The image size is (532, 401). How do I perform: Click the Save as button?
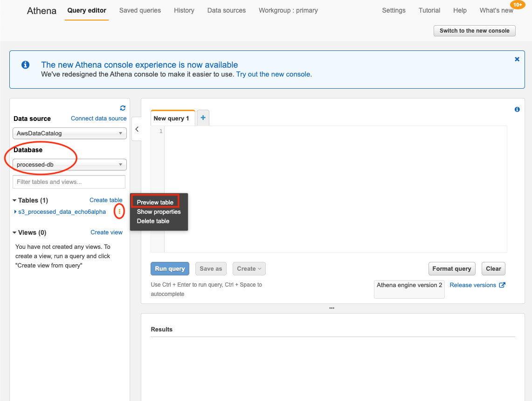[x=211, y=269]
